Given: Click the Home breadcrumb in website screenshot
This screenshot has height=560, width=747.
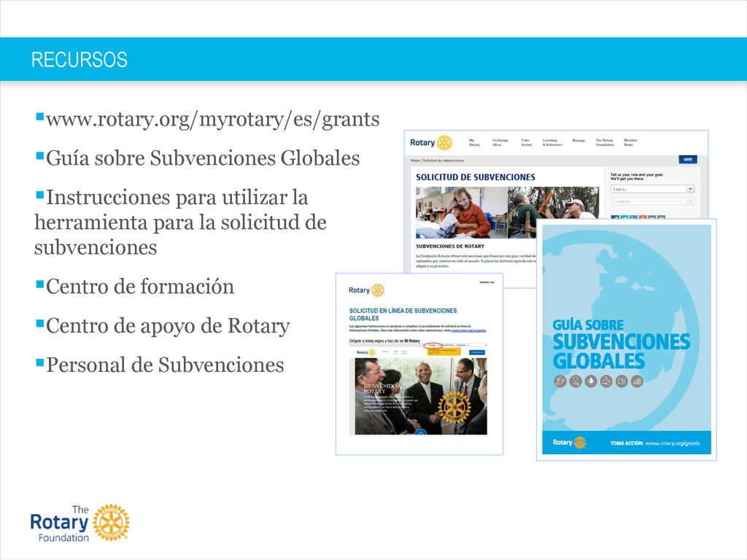Looking at the screenshot, I should coord(415,160).
